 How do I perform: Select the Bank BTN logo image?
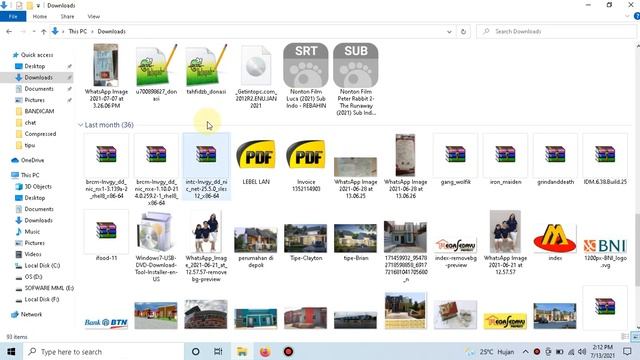(106, 322)
